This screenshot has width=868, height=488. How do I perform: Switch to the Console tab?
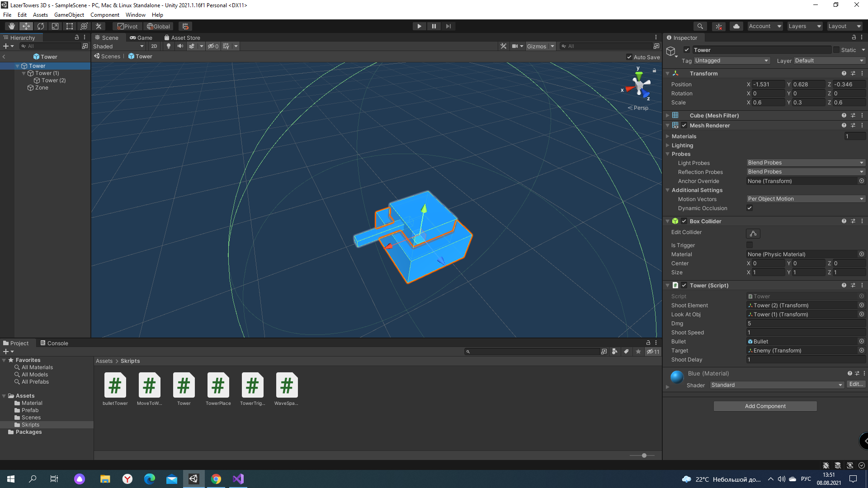(54, 343)
